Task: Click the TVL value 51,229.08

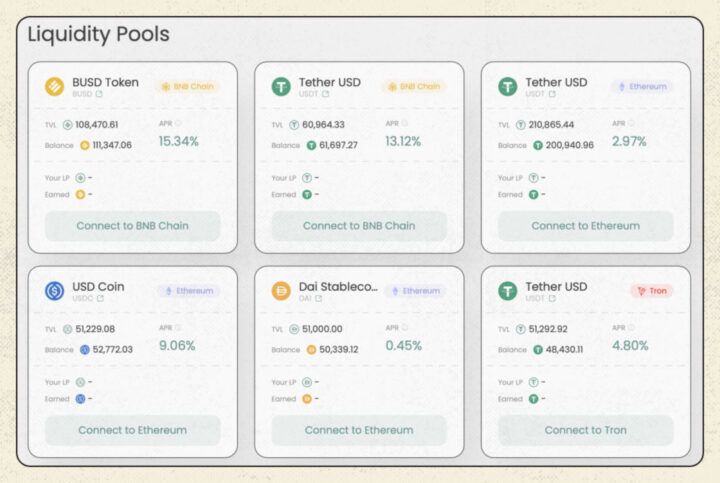Action: pos(95,329)
